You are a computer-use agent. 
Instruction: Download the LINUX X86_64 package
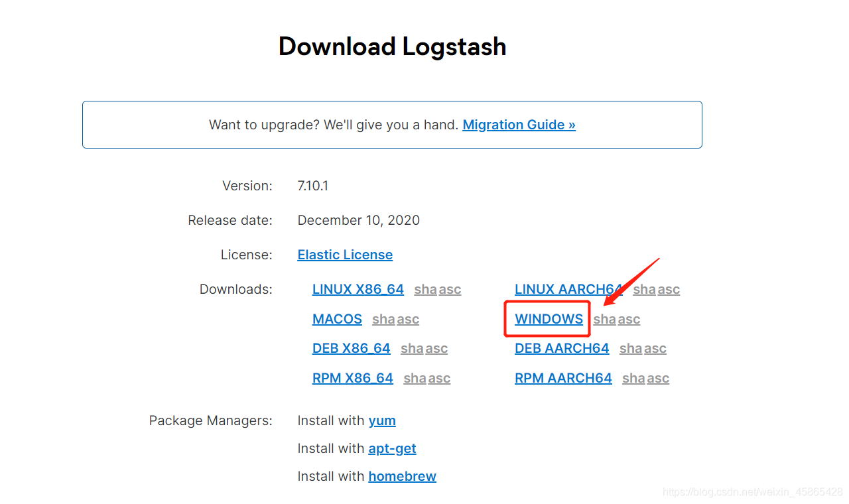pos(358,289)
